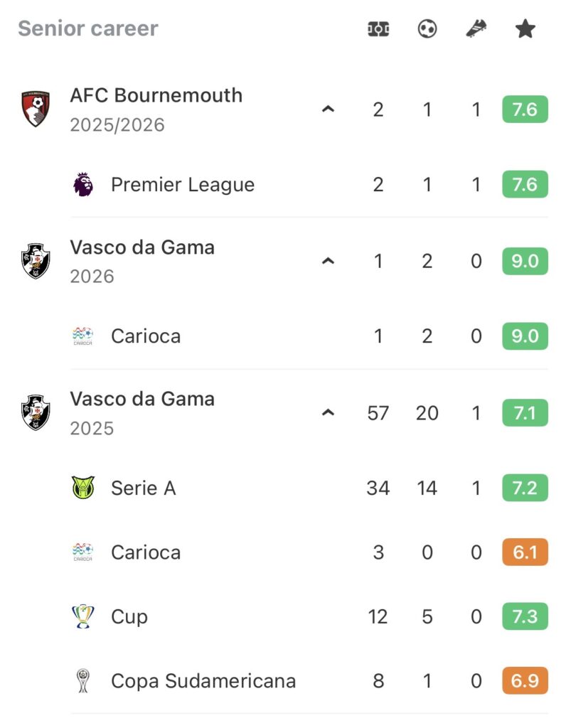561x728 pixels.
Task: Open the AFC Bournemouth club crest
Action: click(x=36, y=109)
